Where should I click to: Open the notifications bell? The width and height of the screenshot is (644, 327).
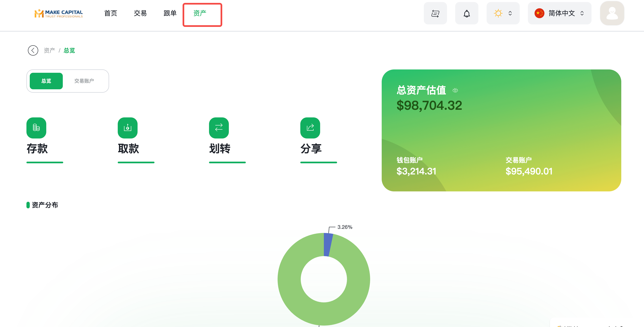click(x=467, y=13)
